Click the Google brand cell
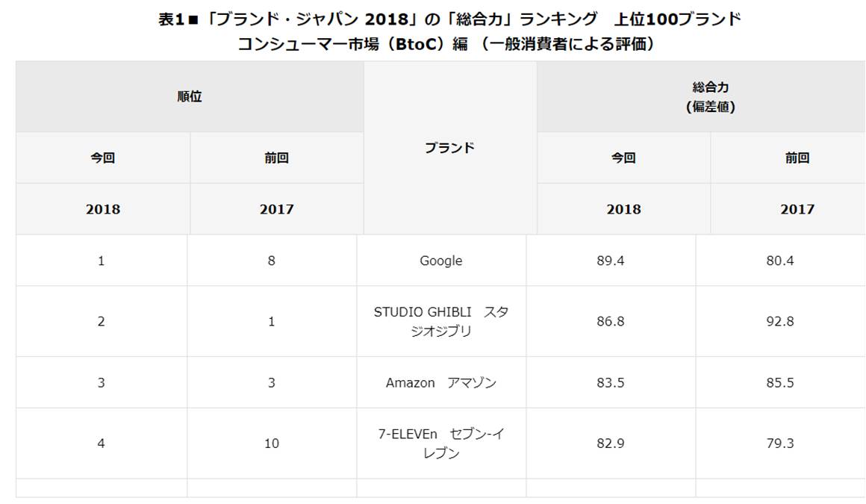Viewport: 866px width, 504px height. point(440,261)
